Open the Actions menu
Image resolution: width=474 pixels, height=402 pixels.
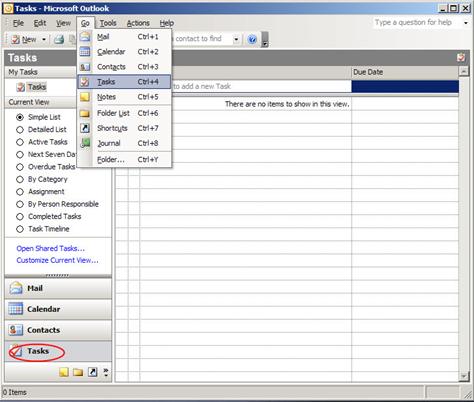[x=138, y=23]
